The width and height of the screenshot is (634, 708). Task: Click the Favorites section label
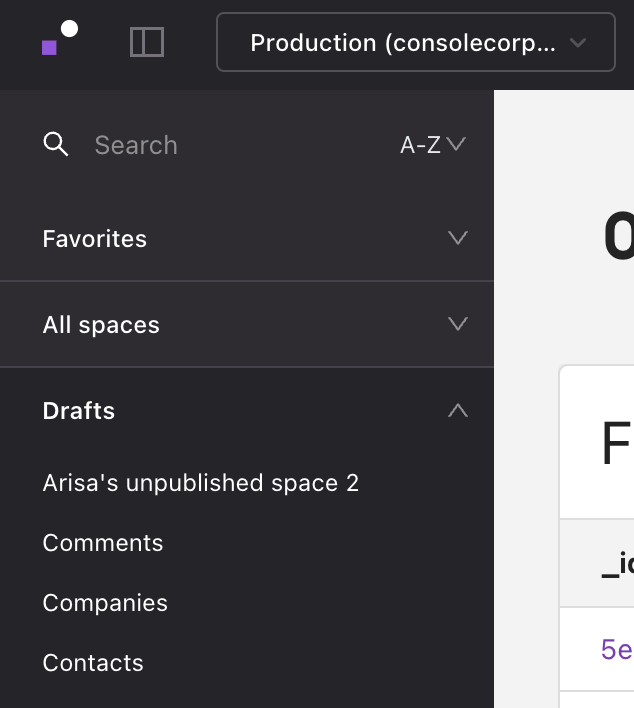coord(95,239)
